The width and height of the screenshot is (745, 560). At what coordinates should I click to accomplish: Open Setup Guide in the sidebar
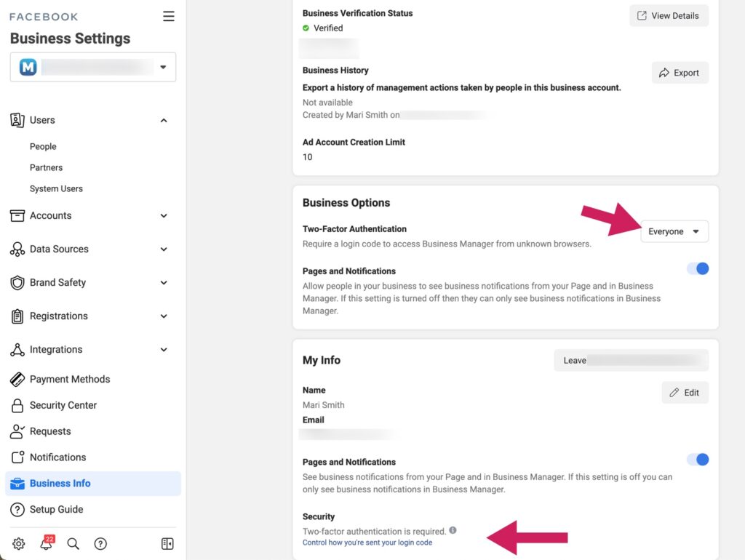[56, 509]
